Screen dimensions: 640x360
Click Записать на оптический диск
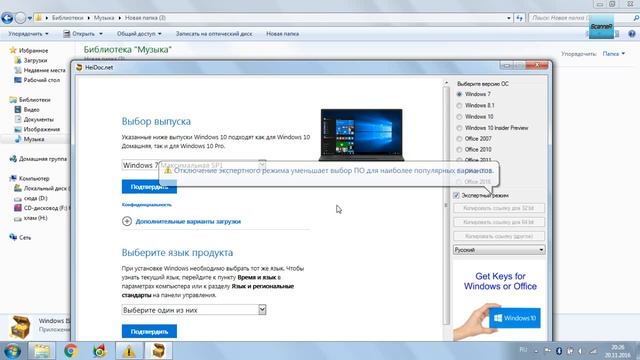pos(214,34)
